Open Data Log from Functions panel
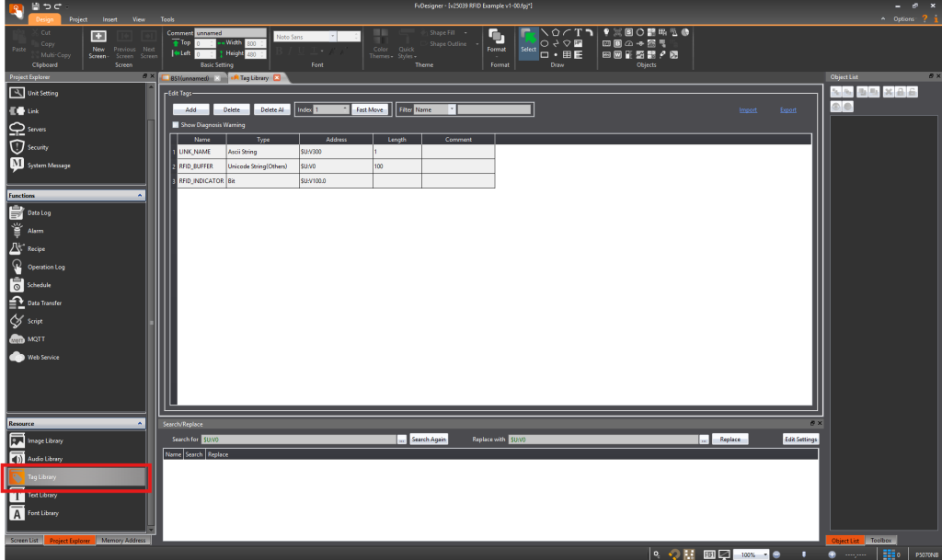Viewport: 942px width, 560px height. point(38,212)
